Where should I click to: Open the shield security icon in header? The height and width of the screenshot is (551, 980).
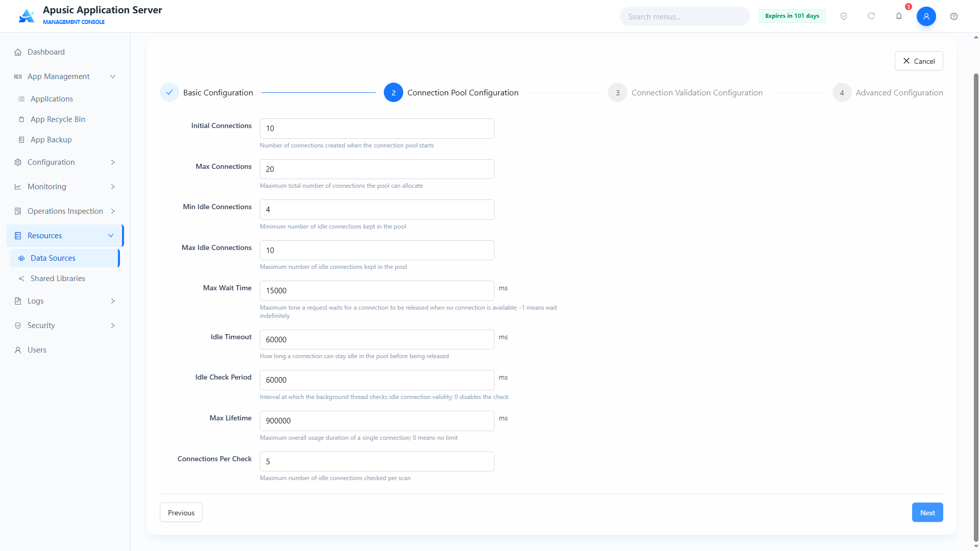(844, 16)
